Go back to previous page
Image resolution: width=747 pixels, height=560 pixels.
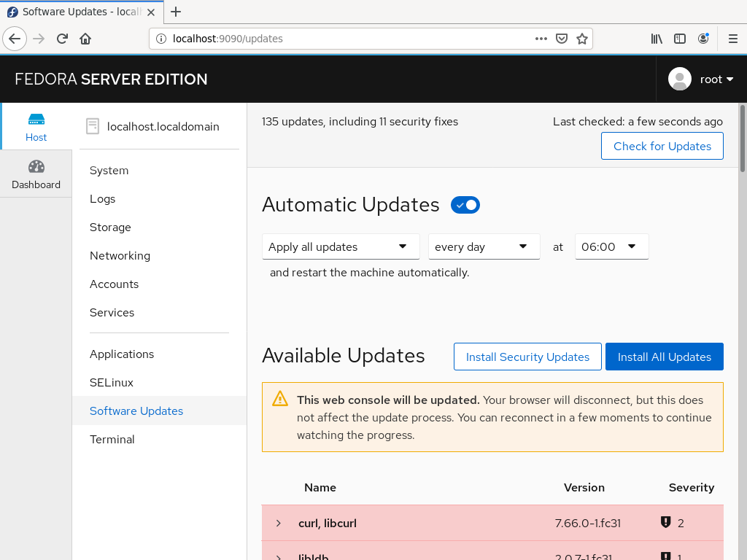15,39
